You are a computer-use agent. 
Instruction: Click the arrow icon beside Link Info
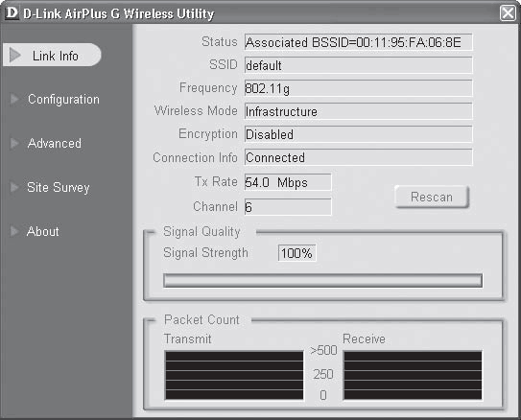[15, 55]
